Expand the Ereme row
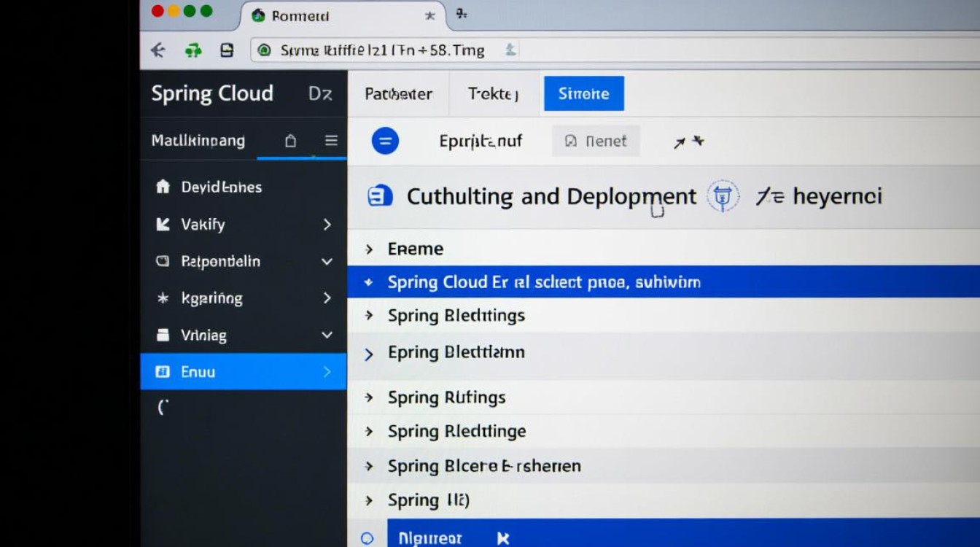 (x=370, y=249)
